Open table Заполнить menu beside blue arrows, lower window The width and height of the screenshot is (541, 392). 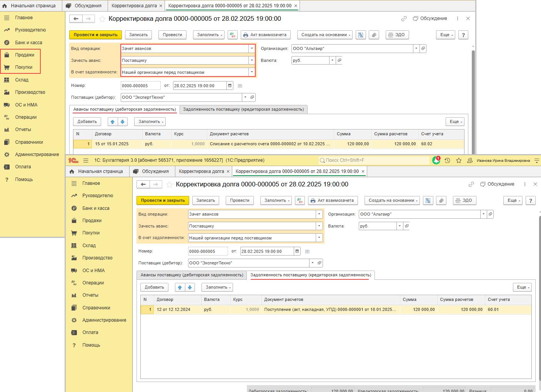tap(218, 287)
